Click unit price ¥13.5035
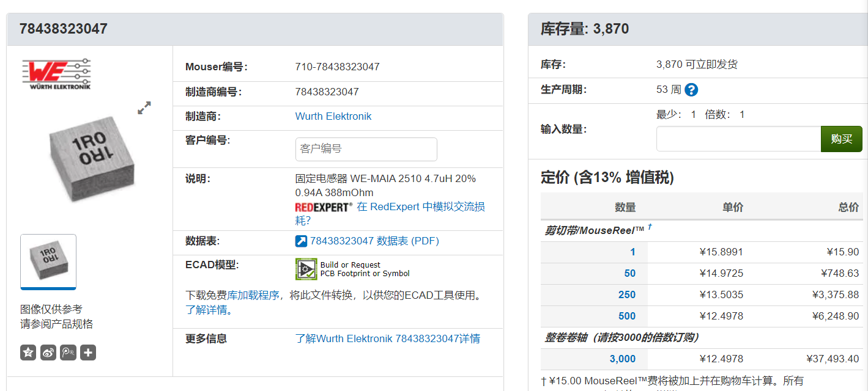 click(x=721, y=294)
